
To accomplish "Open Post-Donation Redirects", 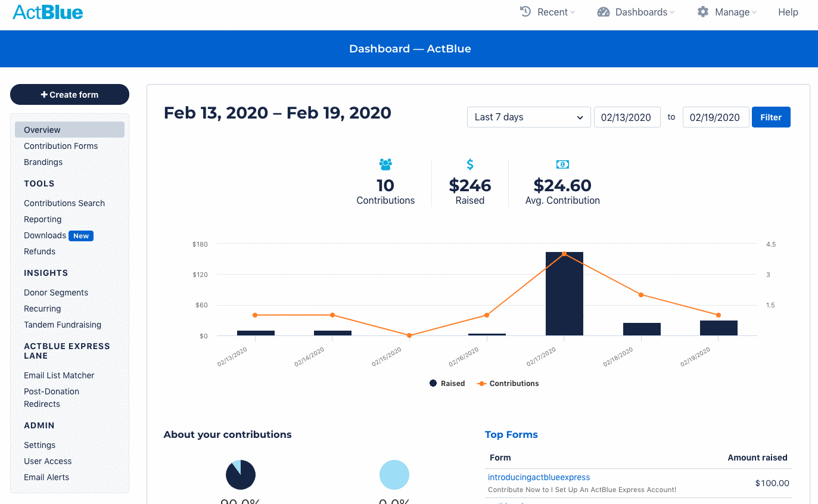I will coord(51,397).
